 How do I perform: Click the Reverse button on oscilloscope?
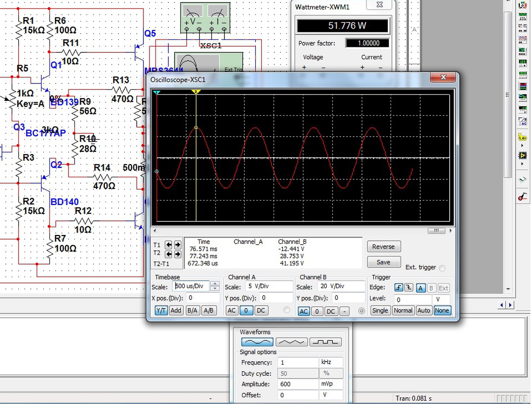(383, 247)
